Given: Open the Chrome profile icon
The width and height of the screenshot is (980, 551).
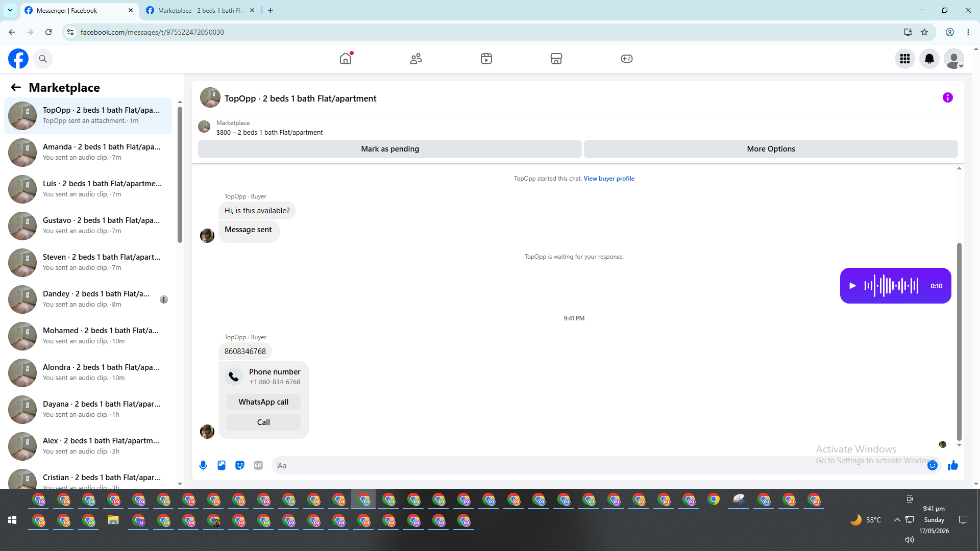Looking at the screenshot, I should [x=950, y=32].
